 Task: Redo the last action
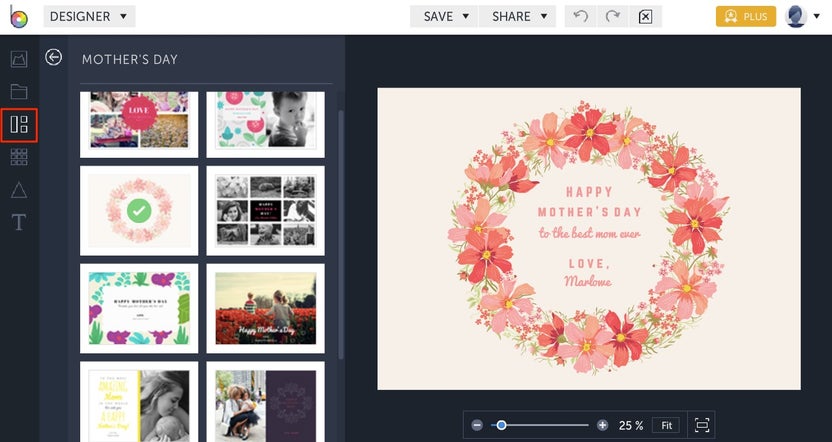(613, 16)
